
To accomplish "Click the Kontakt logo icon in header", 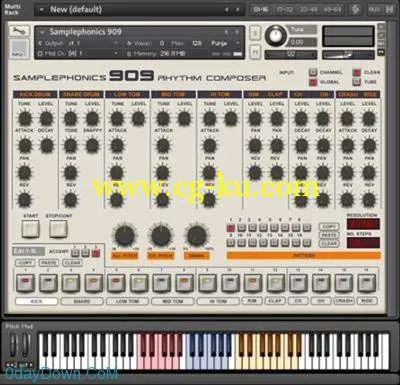I will [355, 9].
